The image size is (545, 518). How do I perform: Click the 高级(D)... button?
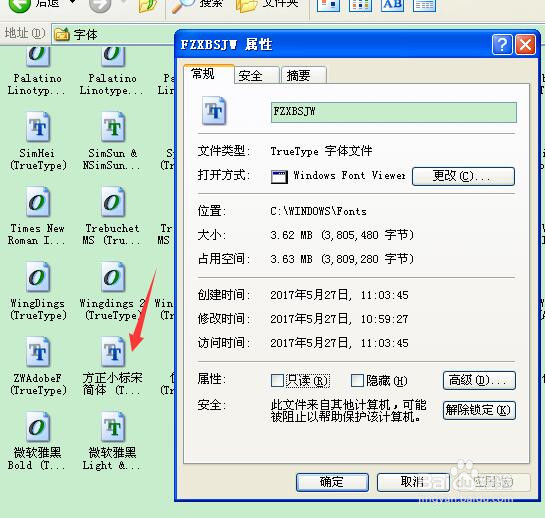coord(479,380)
